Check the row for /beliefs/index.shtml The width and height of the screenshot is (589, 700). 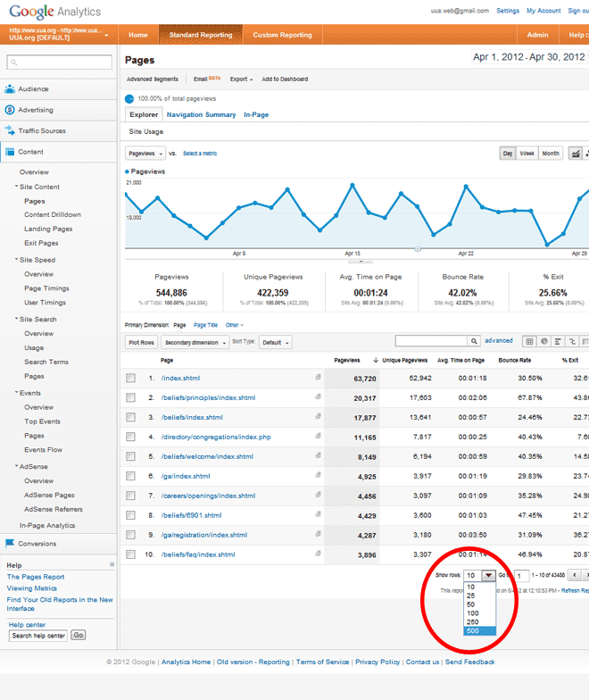pos(130,418)
